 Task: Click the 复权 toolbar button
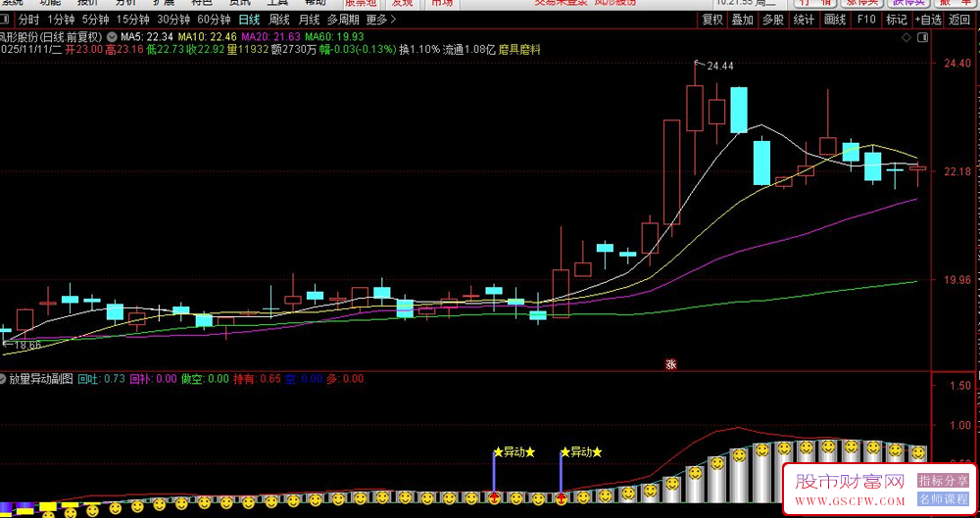711,20
